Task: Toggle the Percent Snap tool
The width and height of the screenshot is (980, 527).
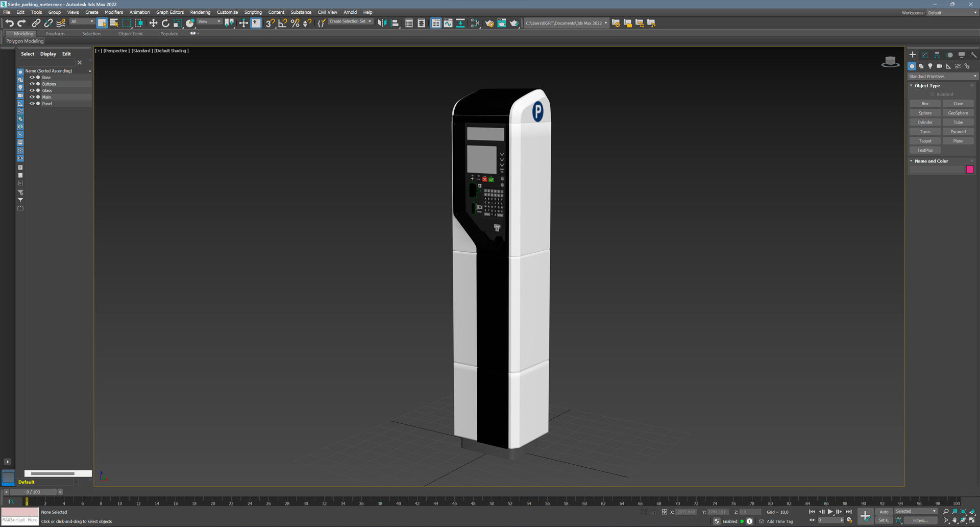Action: pos(295,23)
